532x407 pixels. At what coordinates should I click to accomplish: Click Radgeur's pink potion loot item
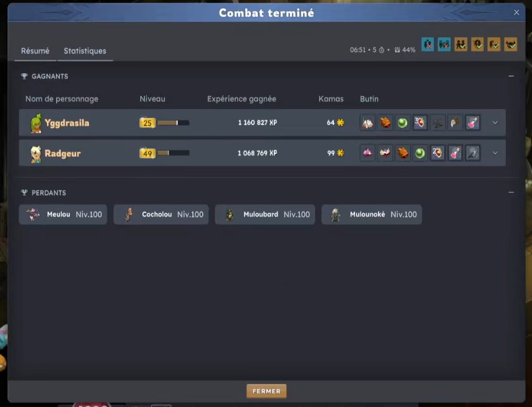tap(455, 153)
